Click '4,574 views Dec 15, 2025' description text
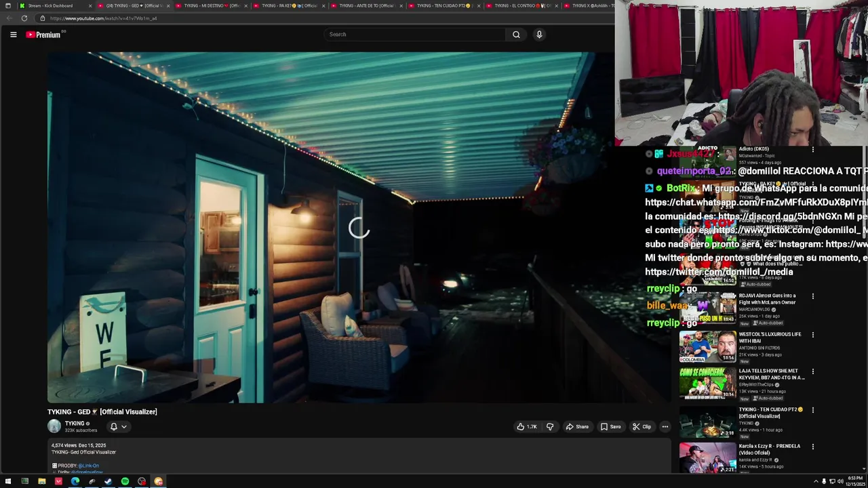Viewport: 868px width, 488px height. coord(79,446)
